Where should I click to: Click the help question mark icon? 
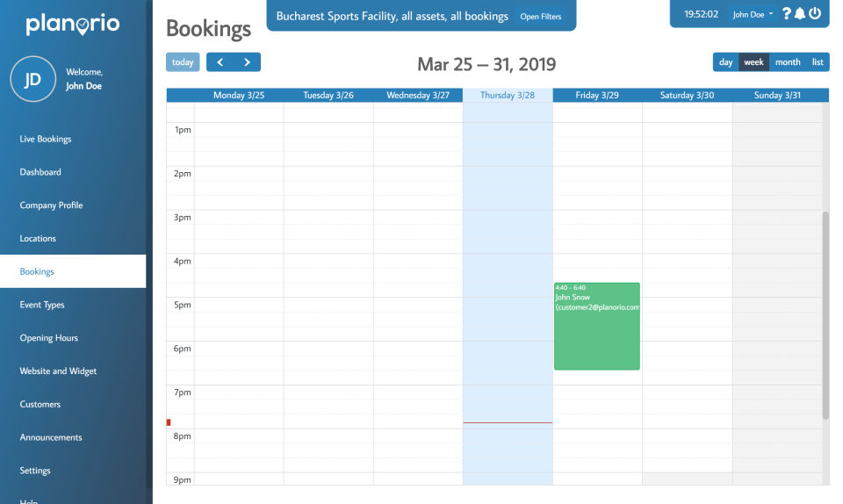tap(787, 14)
